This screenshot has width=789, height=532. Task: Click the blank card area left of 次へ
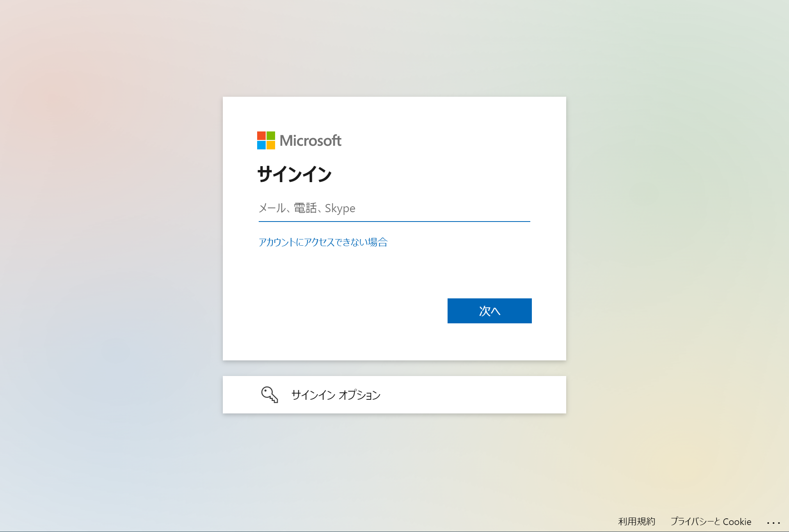tap(351, 311)
